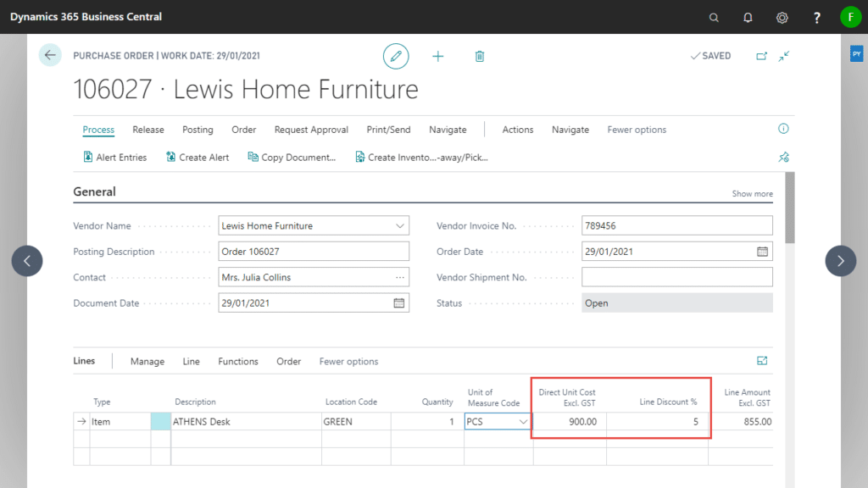Open the Process tab
868x488 pixels.
[98, 130]
